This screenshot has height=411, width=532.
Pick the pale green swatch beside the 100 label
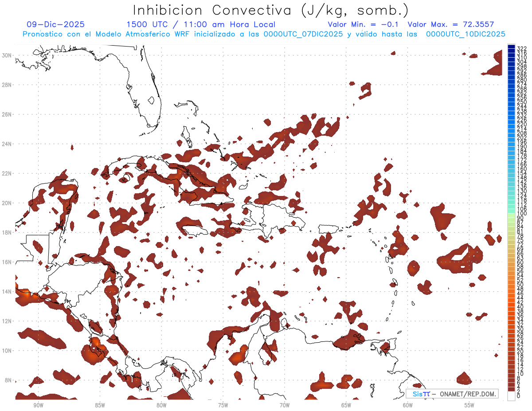pos(511,215)
